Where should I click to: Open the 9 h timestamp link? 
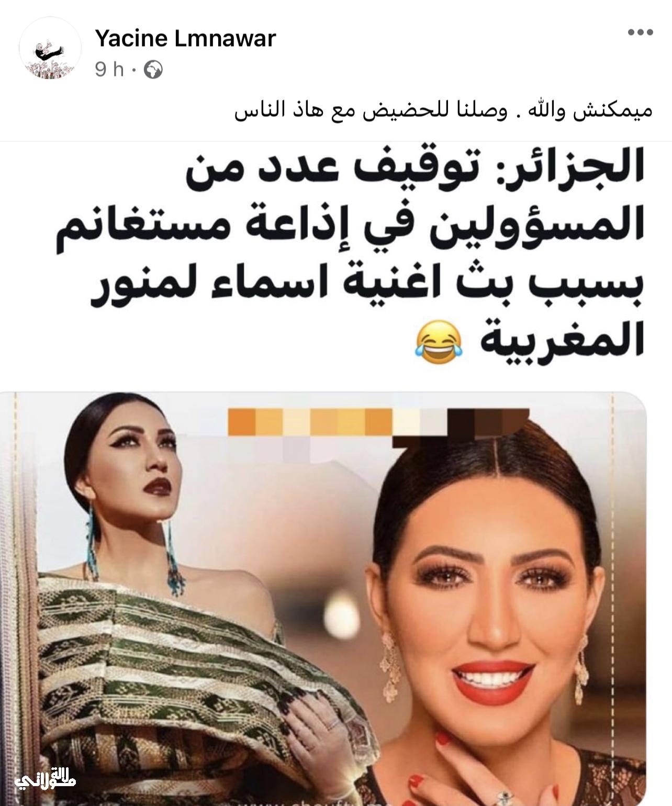click(109, 70)
